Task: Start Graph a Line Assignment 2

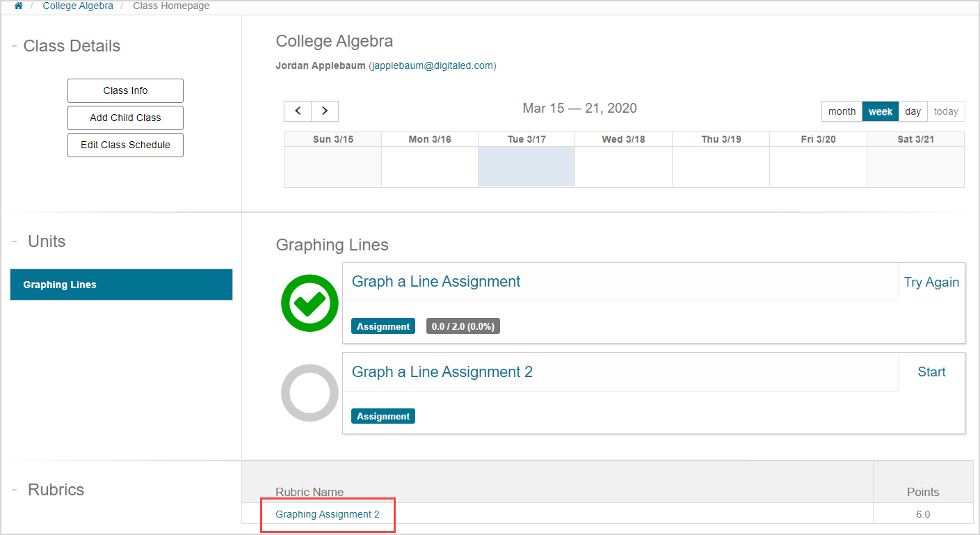Action: click(931, 372)
